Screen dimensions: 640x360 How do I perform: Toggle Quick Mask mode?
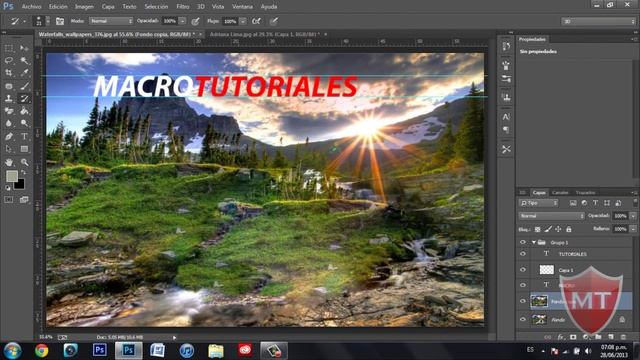9,200
